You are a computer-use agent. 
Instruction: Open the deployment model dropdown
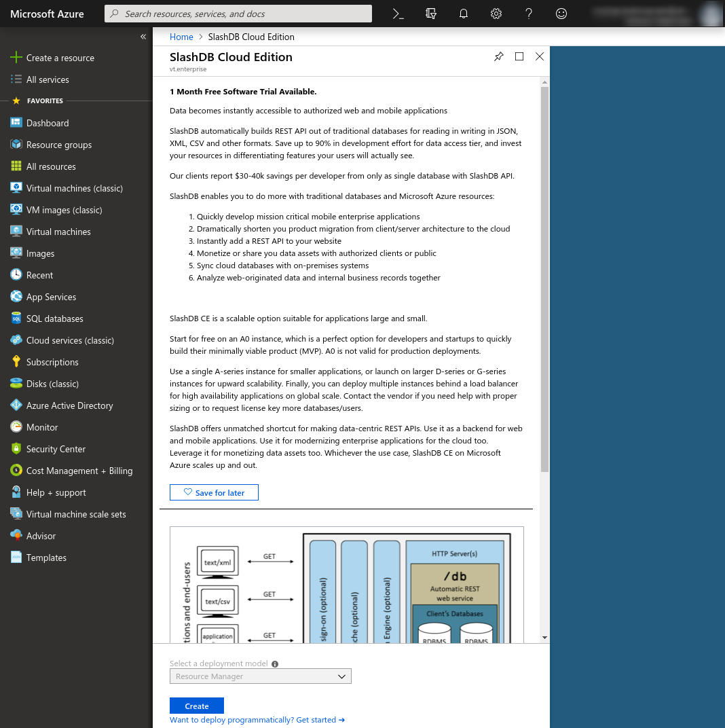pos(261,676)
